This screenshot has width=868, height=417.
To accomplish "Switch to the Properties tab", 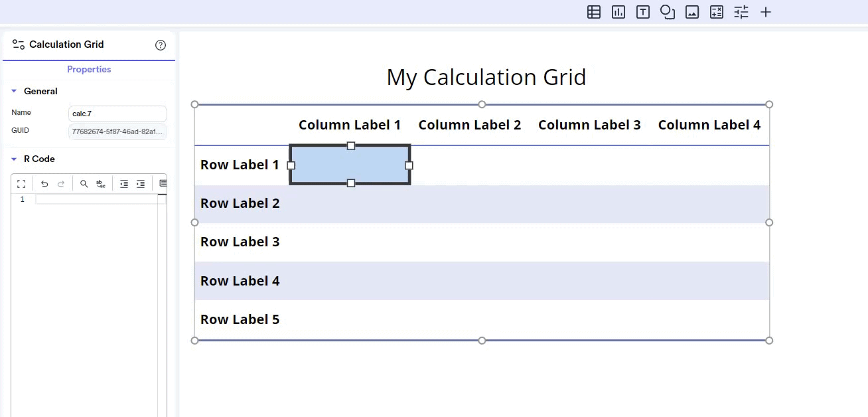I will [89, 69].
